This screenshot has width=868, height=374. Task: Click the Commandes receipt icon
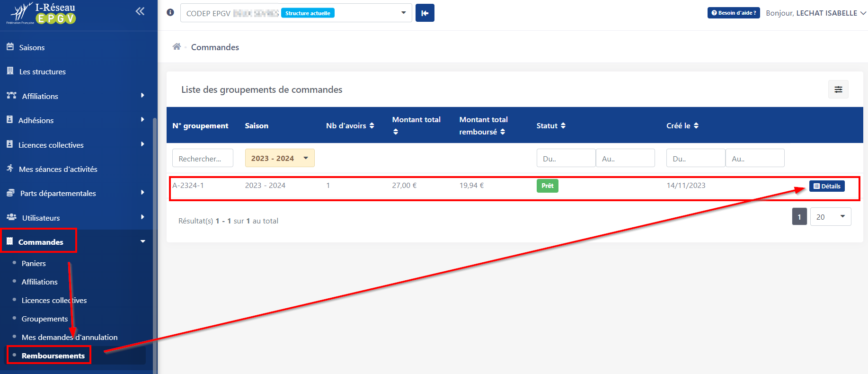(x=9, y=241)
